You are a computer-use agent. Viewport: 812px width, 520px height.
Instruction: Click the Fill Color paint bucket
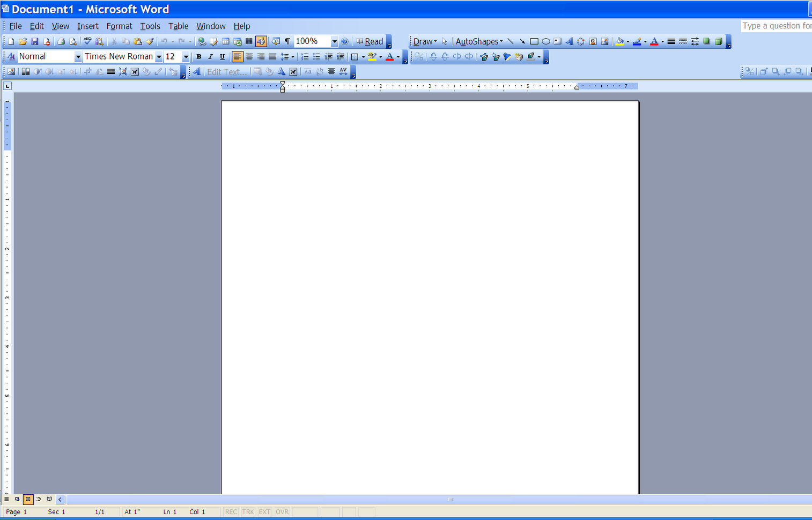click(620, 41)
